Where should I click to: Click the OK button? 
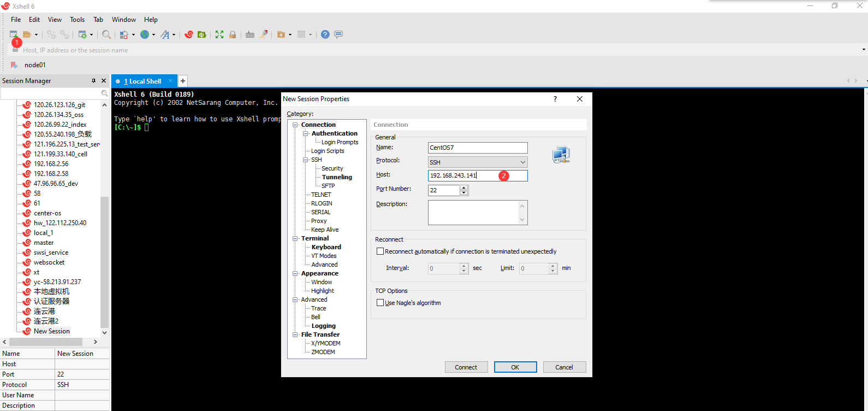[515, 367]
